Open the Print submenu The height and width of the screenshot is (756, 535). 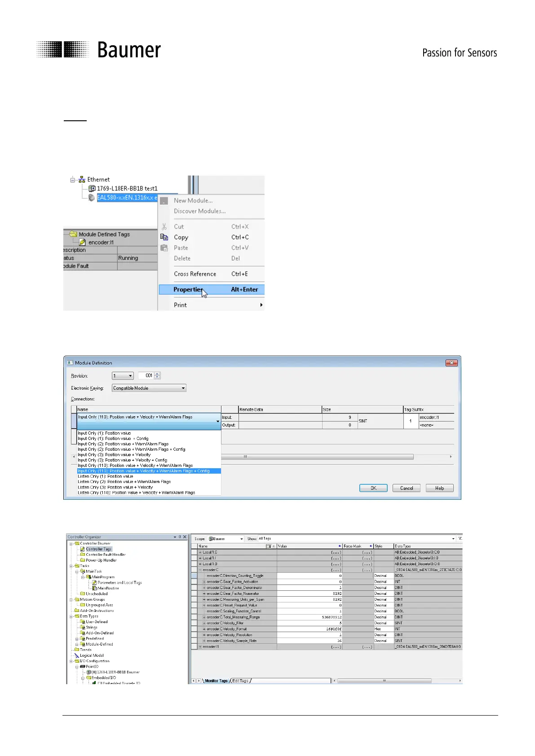212,305
